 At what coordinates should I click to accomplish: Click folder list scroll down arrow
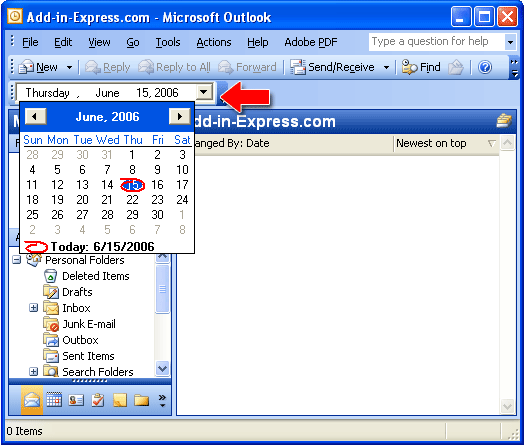pos(163,369)
